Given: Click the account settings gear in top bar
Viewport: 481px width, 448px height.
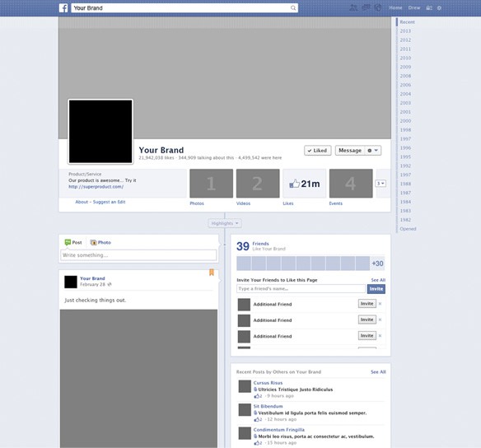Looking at the screenshot, I should click(439, 8).
